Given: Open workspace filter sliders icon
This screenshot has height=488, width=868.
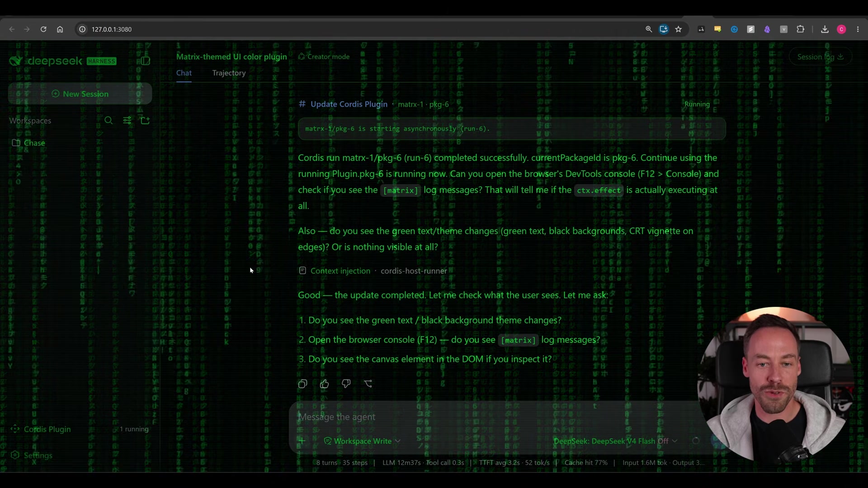Looking at the screenshot, I should tap(127, 120).
